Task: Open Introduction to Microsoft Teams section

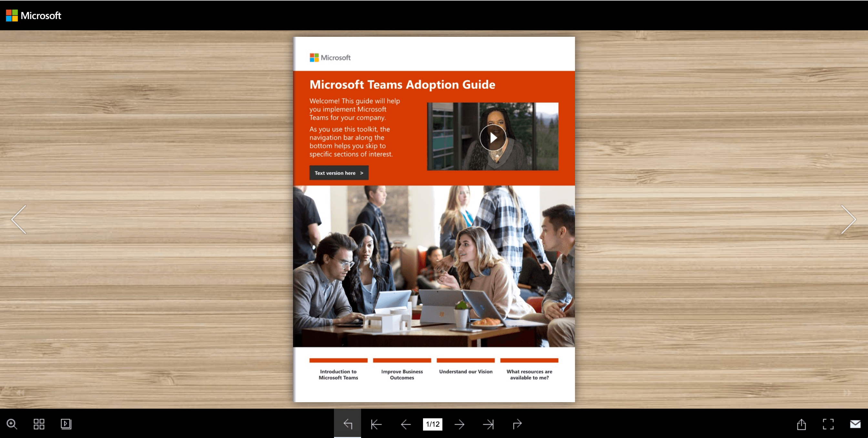Action: point(338,374)
